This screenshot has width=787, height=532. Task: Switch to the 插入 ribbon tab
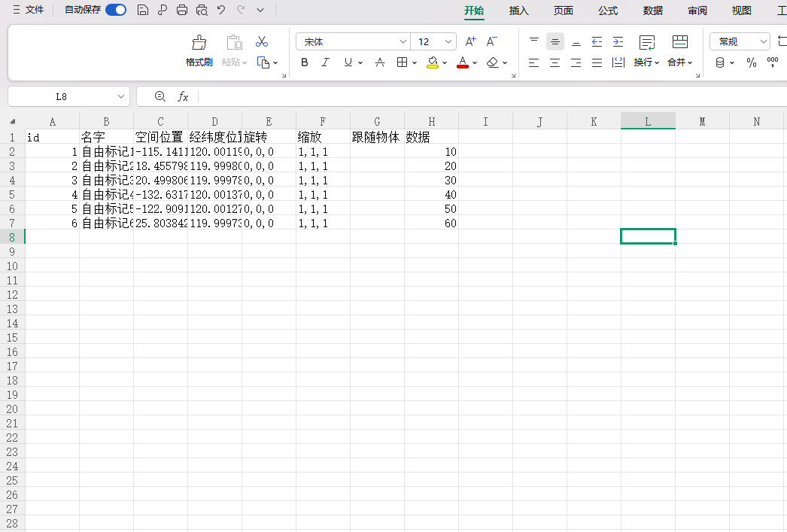point(519,11)
